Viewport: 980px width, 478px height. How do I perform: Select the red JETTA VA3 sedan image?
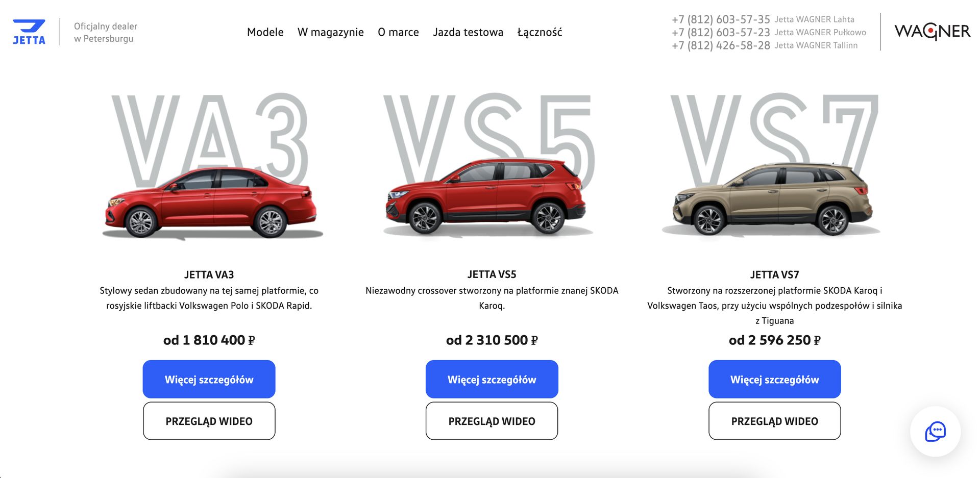pyautogui.click(x=212, y=203)
